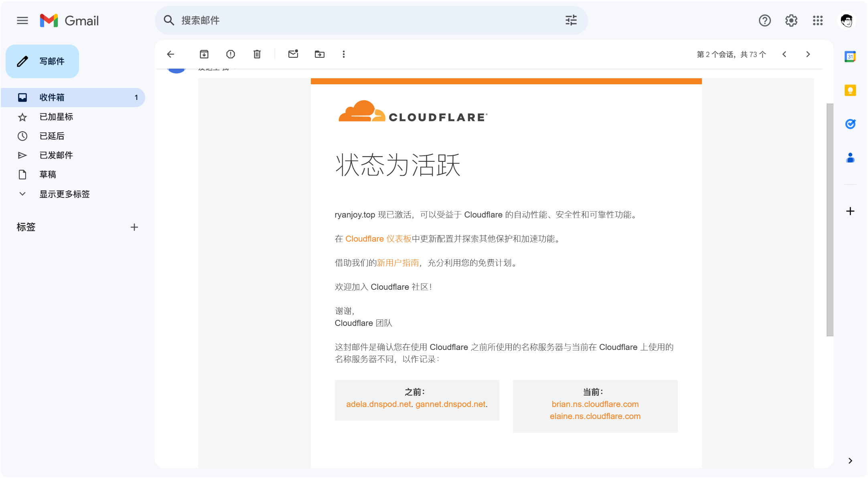Delete the open Cloudflare email
Viewport: 868px width, 478px height.
[257, 54]
